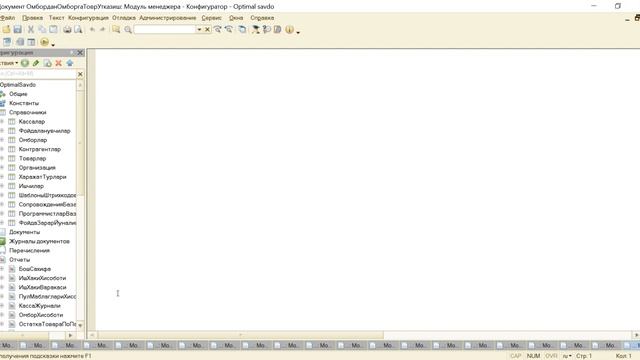Screen dimensions: 640x360
Task: Print using the printer icon
Action: click(x=67, y=29)
